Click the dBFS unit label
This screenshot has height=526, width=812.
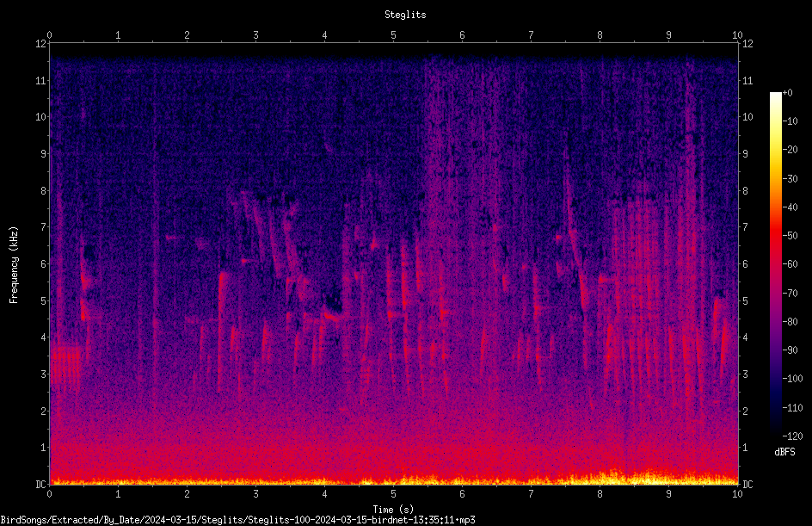coord(784,452)
